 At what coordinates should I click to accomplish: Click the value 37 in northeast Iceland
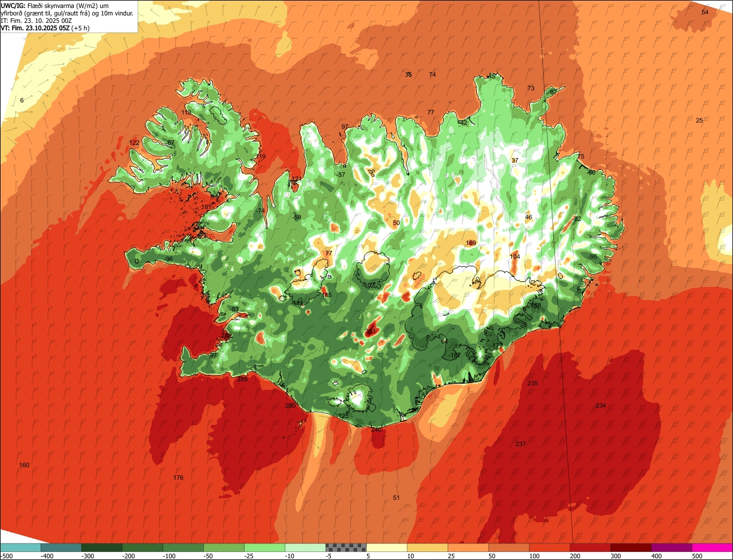[x=515, y=160]
